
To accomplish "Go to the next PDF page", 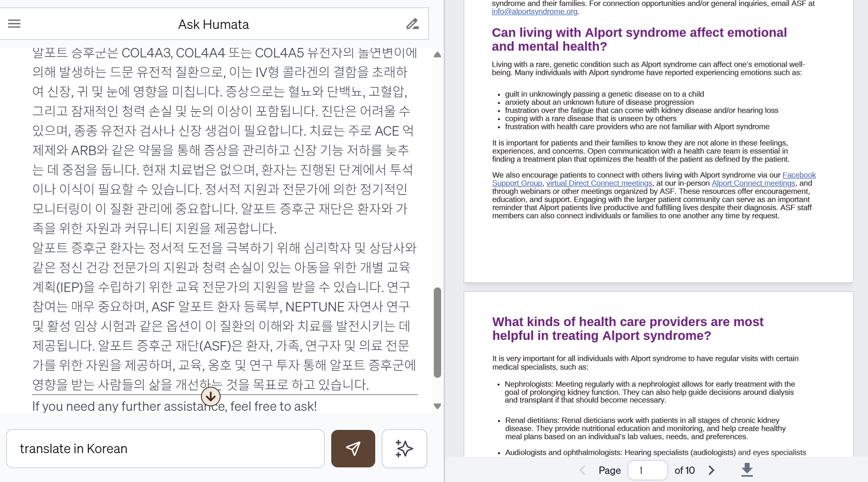I will point(711,470).
